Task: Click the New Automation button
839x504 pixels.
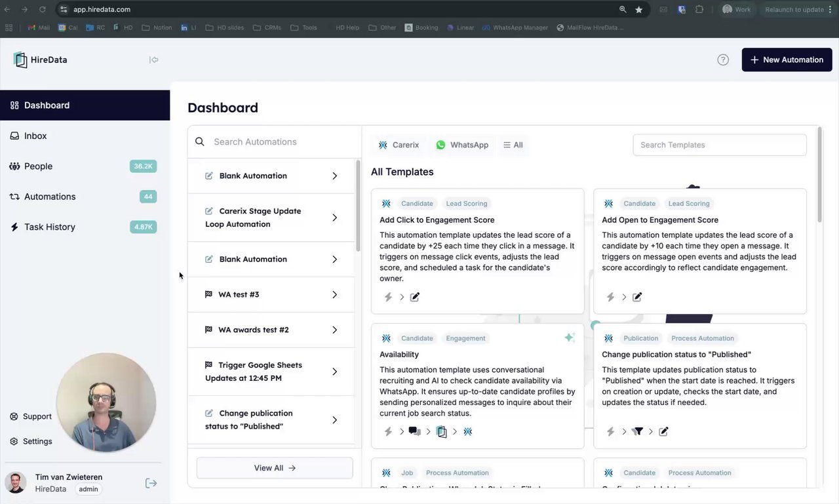Action: pos(787,60)
